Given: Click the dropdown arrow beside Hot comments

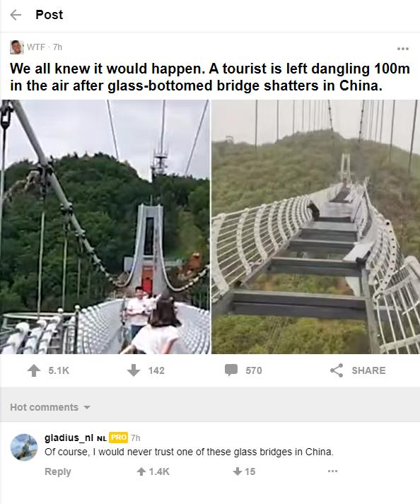Looking at the screenshot, I should coord(86,408).
